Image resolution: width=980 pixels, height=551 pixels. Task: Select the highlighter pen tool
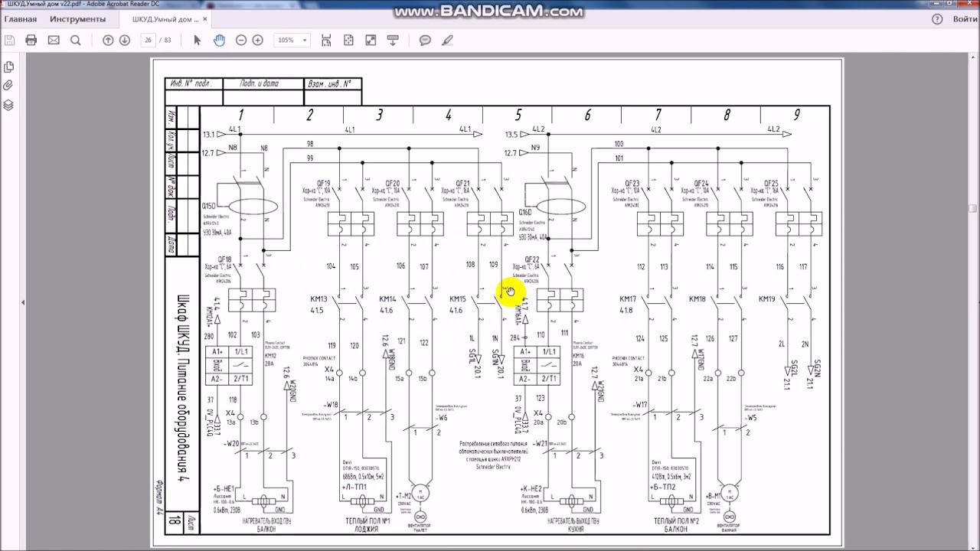(x=448, y=40)
